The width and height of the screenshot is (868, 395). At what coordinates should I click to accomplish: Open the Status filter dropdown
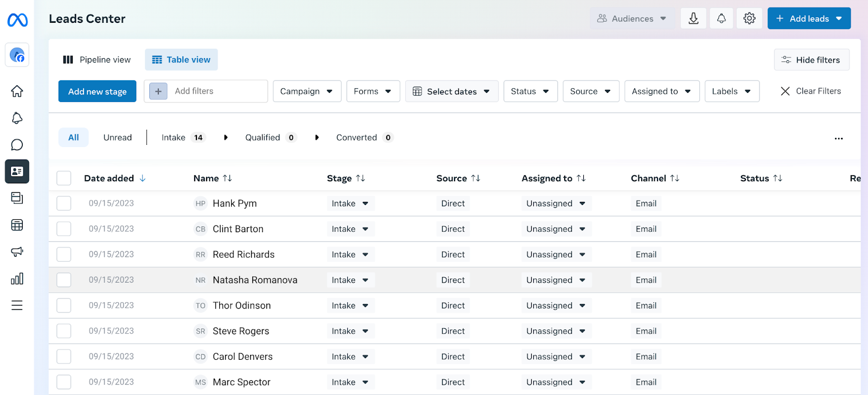pyautogui.click(x=531, y=91)
